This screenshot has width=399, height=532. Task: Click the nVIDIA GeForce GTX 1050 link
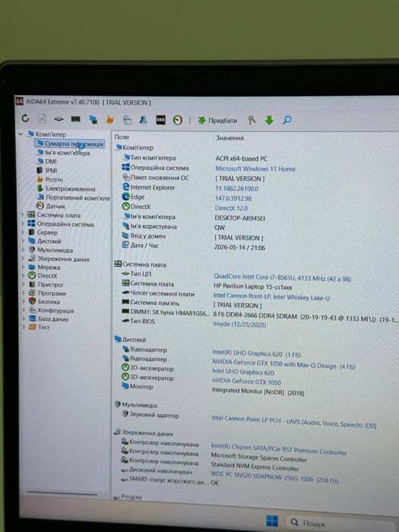246,382
